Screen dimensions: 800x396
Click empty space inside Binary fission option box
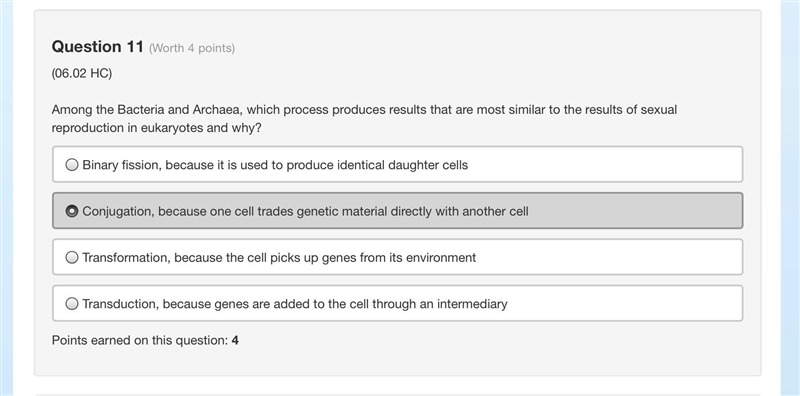(605, 164)
